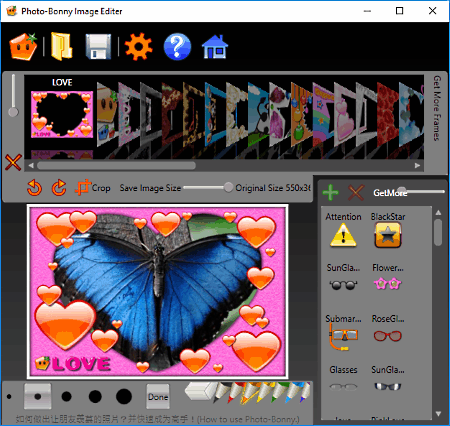Image resolution: width=450 pixels, height=426 pixels.
Task: Choose the RoseGl... red glasses sticker
Action: [x=388, y=329]
